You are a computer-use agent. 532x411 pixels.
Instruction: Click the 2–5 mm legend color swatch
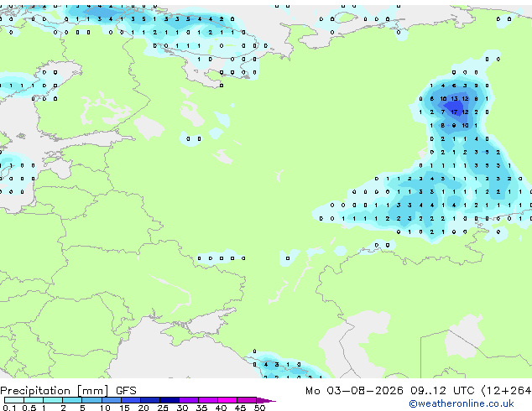click(x=72, y=400)
